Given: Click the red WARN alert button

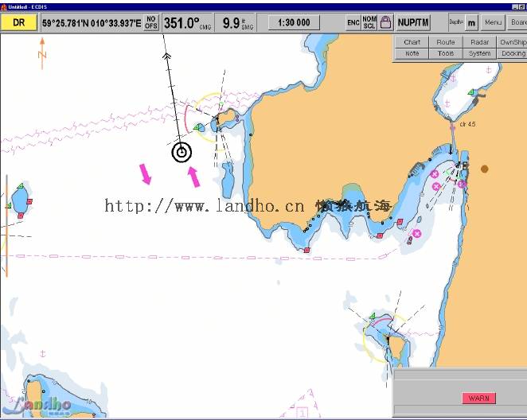Looking at the screenshot, I should point(479,399).
